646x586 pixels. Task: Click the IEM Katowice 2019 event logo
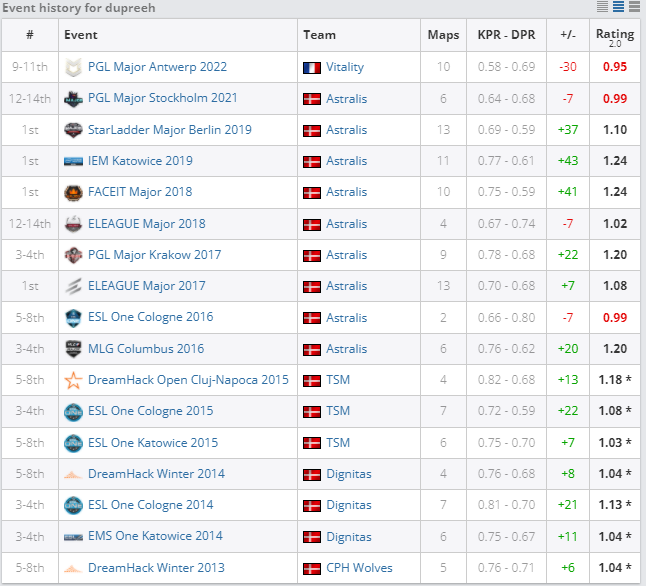click(x=73, y=161)
